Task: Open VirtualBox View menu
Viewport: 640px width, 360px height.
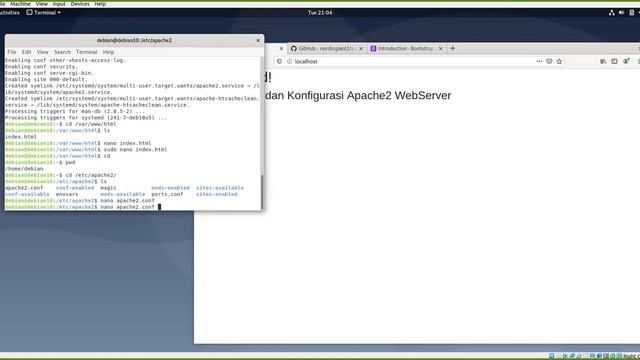Action: 42,4
